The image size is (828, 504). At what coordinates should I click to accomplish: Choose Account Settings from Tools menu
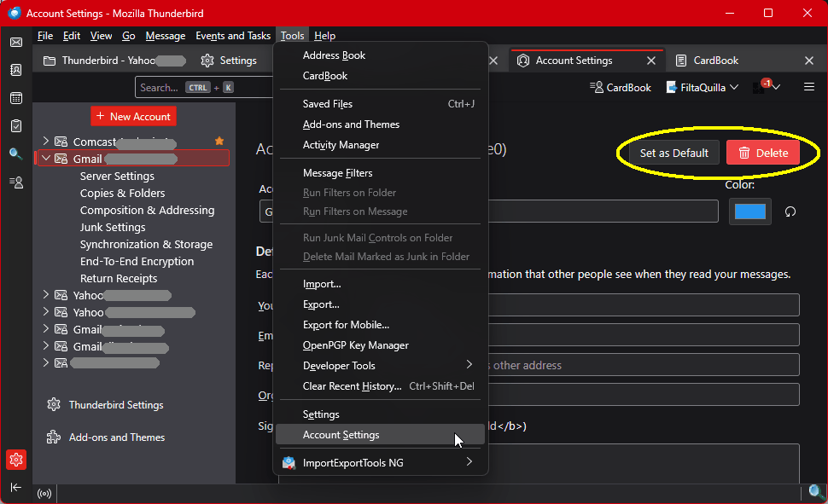(x=380, y=435)
